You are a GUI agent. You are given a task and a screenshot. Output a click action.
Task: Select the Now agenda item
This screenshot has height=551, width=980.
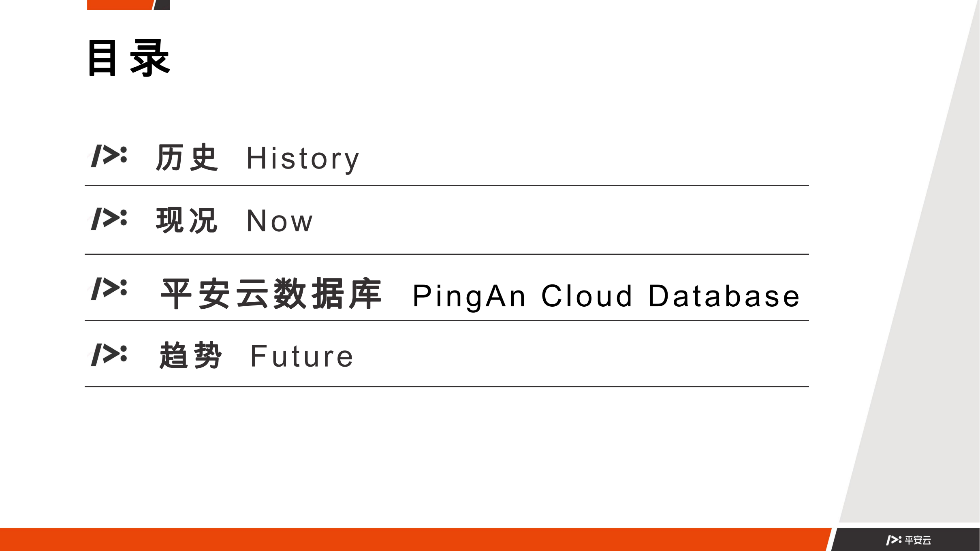pos(280,221)
